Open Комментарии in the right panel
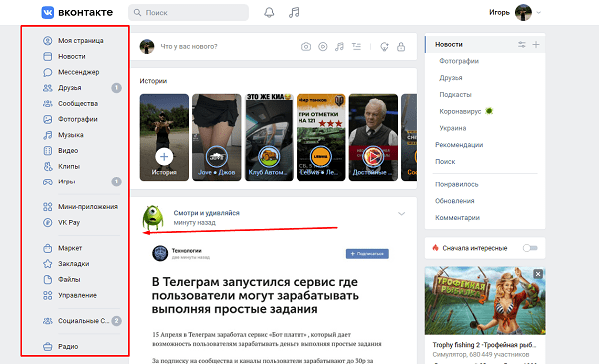The image size is (599, 364). point(457,217)
